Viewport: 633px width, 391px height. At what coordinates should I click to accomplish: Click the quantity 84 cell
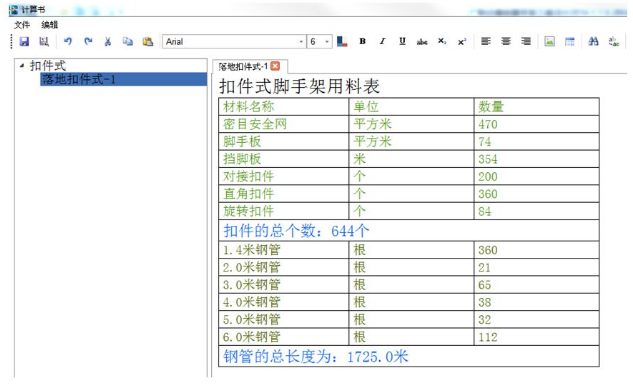pyautogui.click(x=537, y=211)
